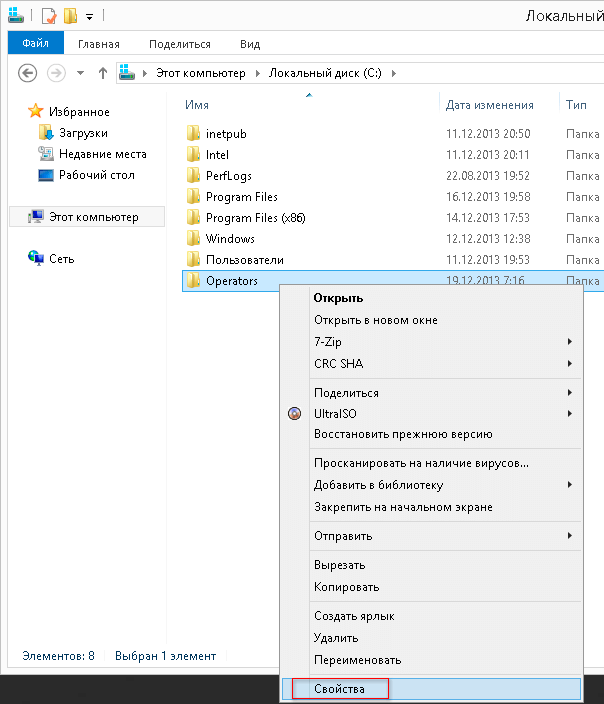604x704 pixels.
Task: Expand the 7-Zip submenu arrow
Action: click(x=569, y=342)
